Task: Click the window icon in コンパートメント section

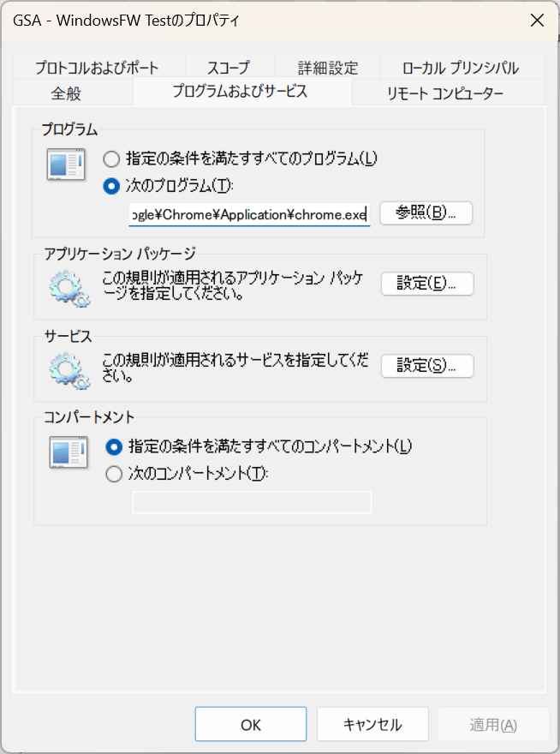Action: (x=69, y=452)
